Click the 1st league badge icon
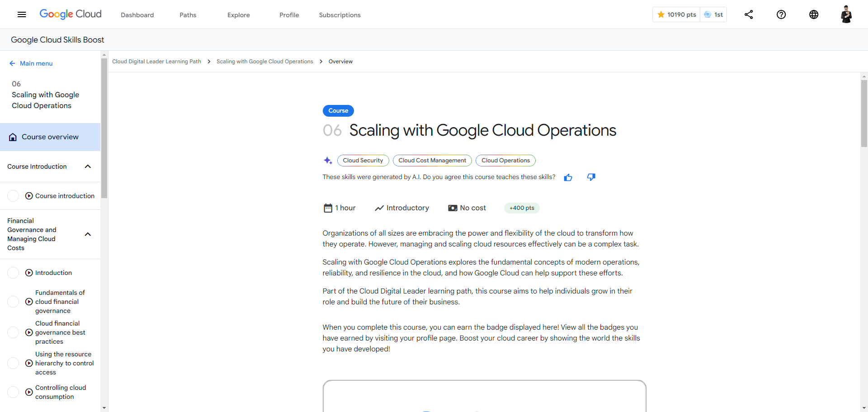The width and height of the screenshot is (868, 412). click(x=708, y=14)
